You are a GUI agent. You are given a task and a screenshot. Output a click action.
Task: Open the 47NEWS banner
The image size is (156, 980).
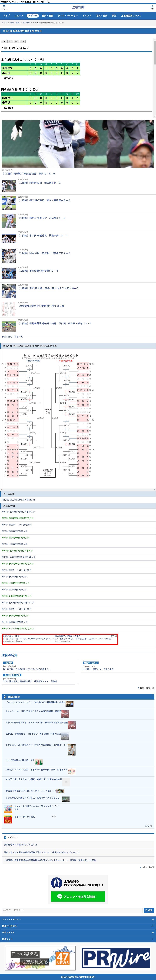(x=40, y=958)
